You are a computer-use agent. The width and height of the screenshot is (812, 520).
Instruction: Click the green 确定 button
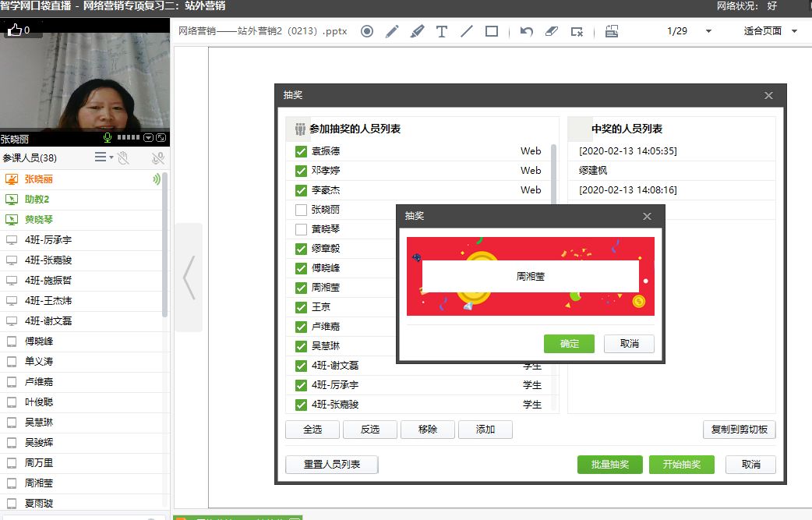[569, 343]
